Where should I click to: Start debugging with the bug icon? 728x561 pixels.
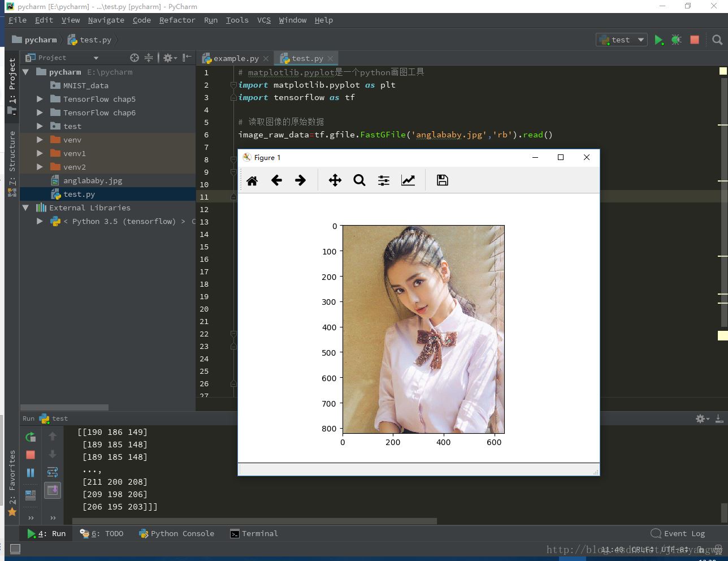coord(676,40)
